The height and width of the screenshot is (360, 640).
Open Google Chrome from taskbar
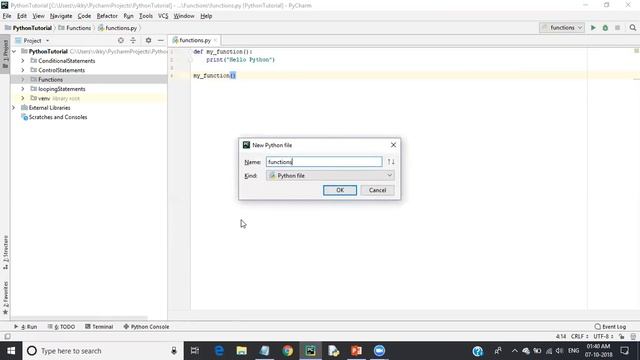(288, 351)
